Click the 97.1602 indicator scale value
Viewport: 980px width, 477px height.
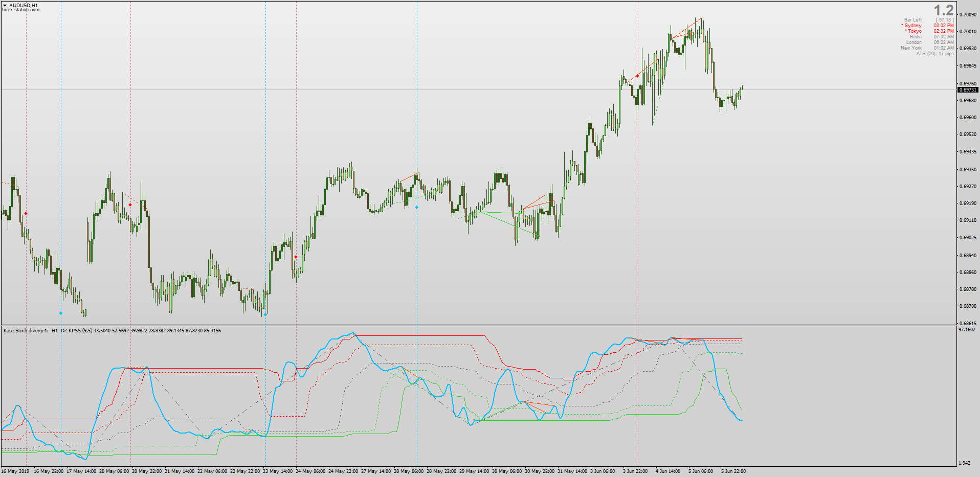tap(967, 330)
